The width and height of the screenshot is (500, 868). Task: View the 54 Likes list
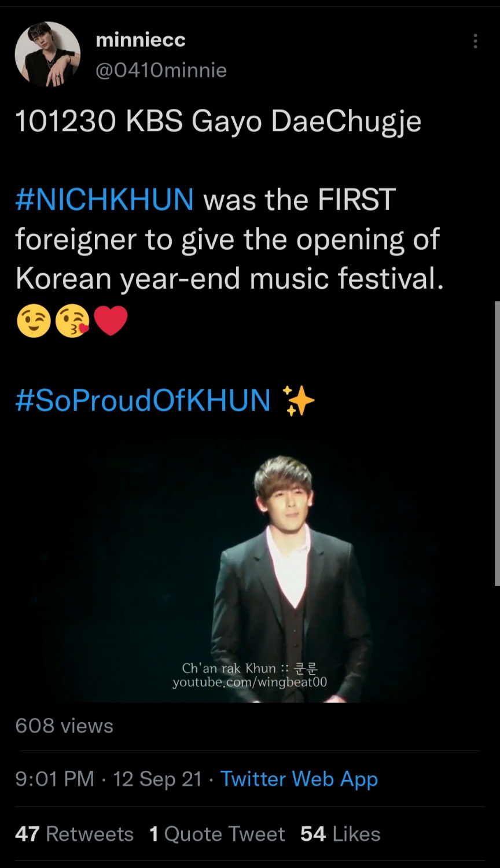(x=340, y=834)
